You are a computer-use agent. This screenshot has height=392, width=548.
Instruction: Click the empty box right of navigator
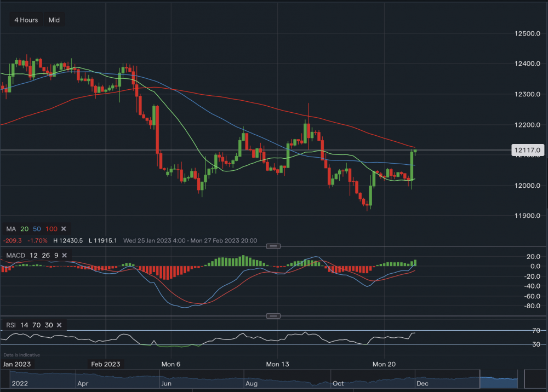(x=535, y=378)
